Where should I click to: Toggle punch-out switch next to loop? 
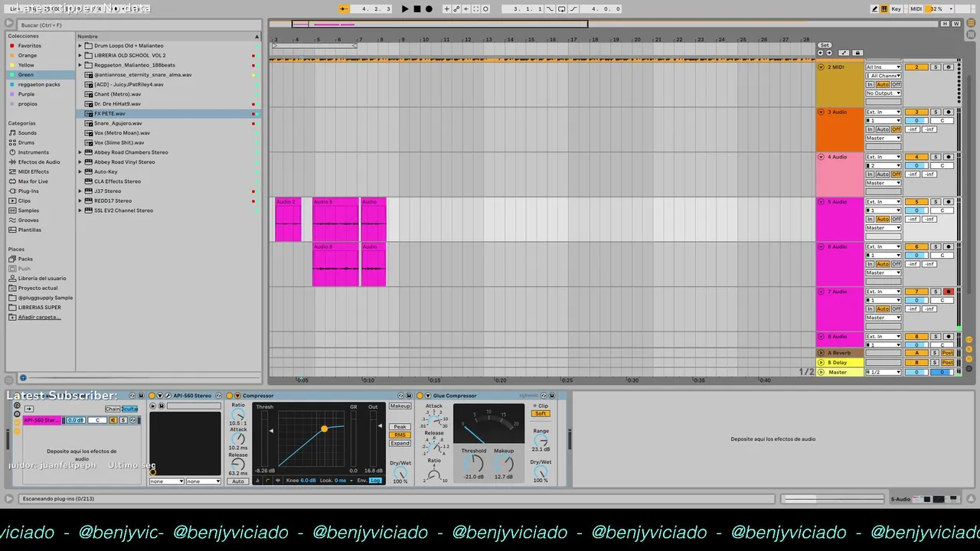coord(573,9)
